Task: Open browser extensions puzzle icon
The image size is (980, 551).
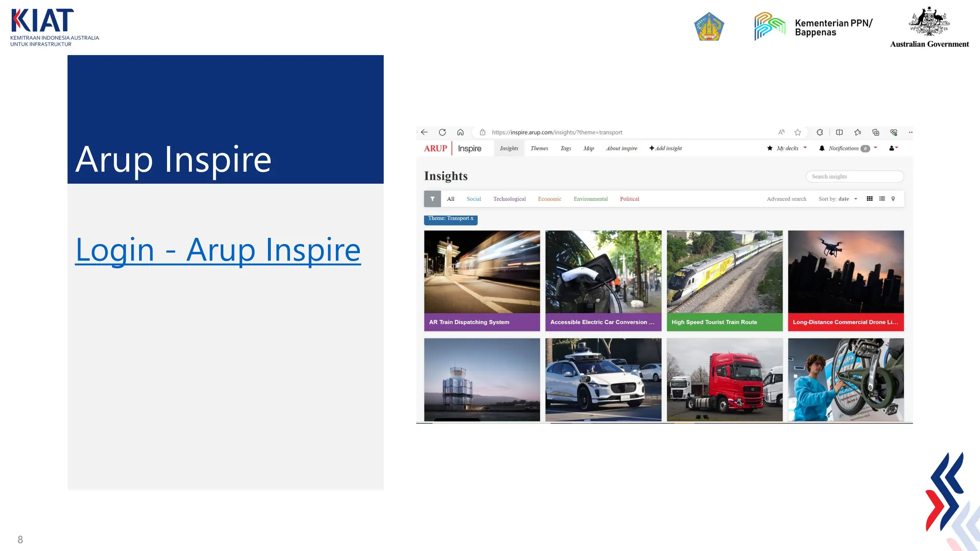Action: [820, 132]
